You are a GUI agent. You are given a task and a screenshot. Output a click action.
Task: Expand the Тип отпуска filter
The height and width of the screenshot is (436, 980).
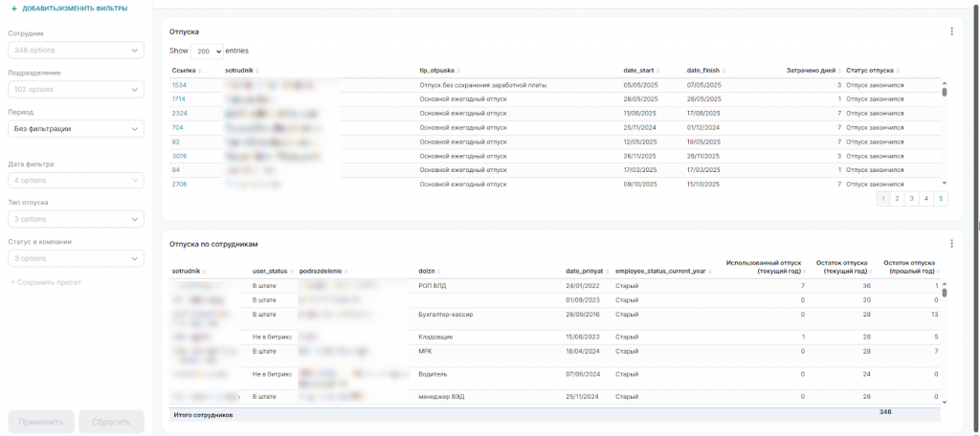pyautogui.click(x=76, y=219)
